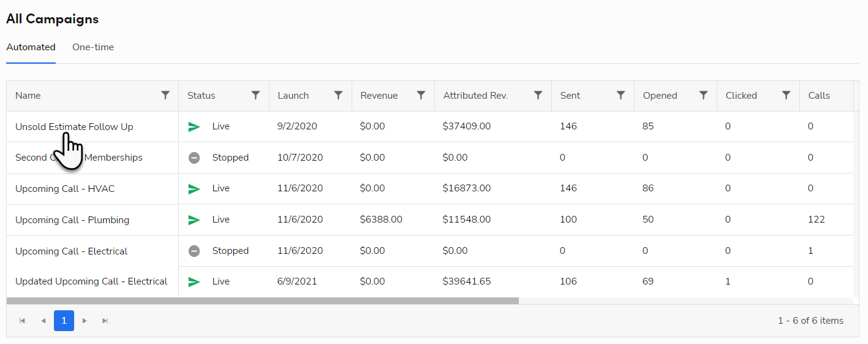Click attributed revenue $37409.00
This screenshot has width=868, height=344.
coord(467,127)
